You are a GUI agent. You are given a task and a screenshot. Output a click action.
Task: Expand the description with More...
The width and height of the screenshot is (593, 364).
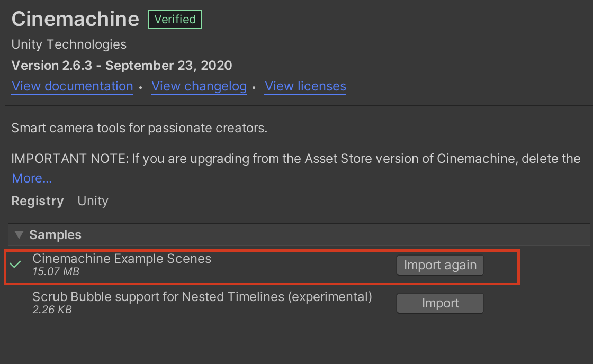32,178
